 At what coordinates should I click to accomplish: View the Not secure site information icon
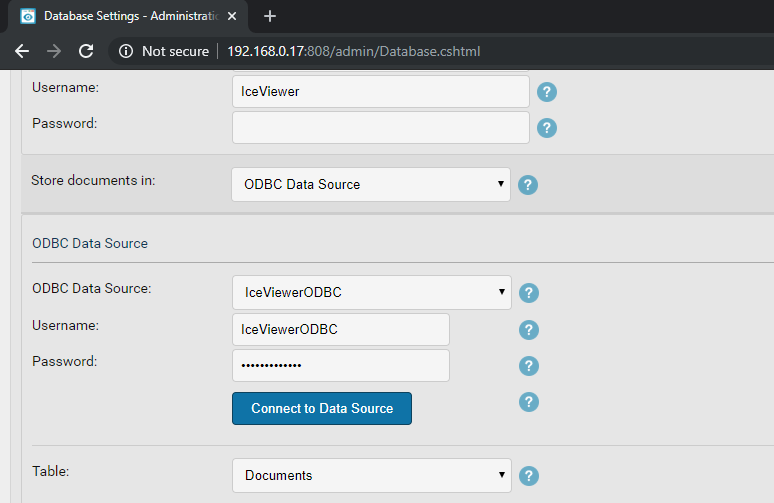click(126, 51)
